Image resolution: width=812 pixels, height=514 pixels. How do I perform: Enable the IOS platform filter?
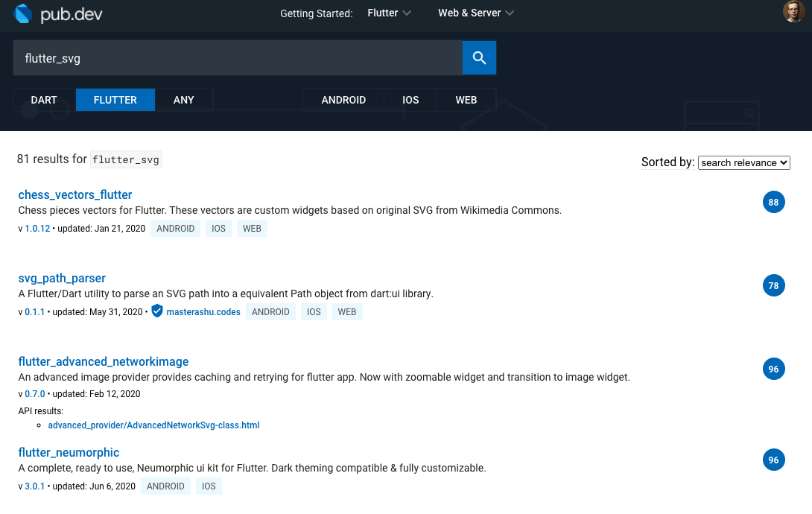coord(410,99)
